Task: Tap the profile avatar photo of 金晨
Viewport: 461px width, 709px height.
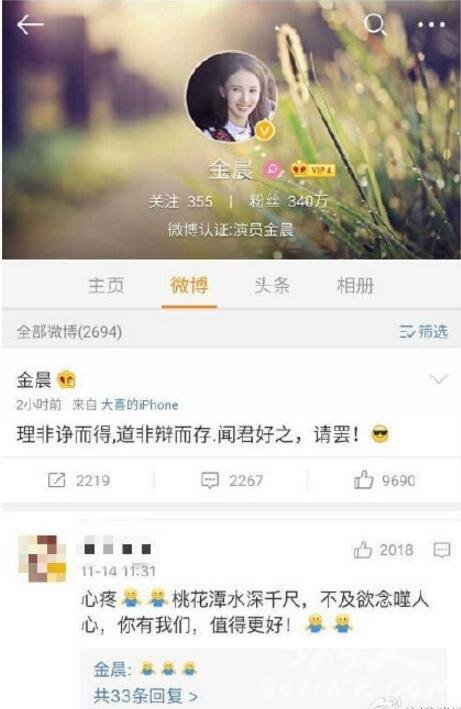Action: (x=232, y=96)
